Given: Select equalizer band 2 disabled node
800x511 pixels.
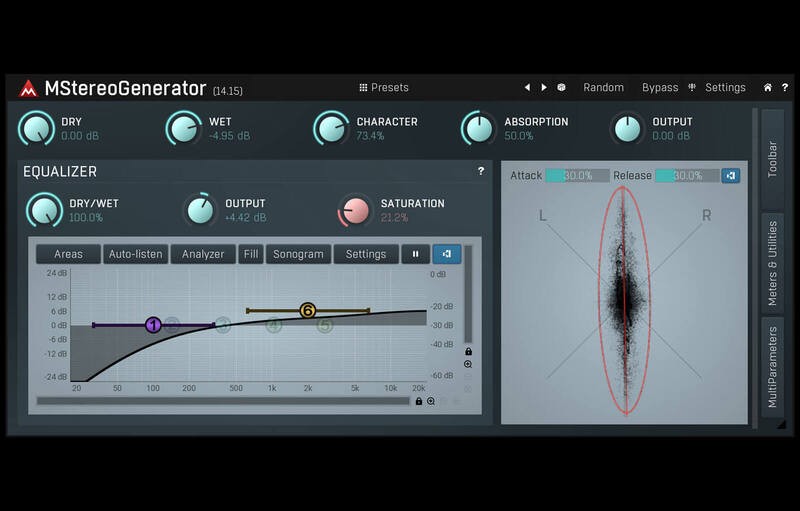Looking at the screenshot, I should pos(172,324).
